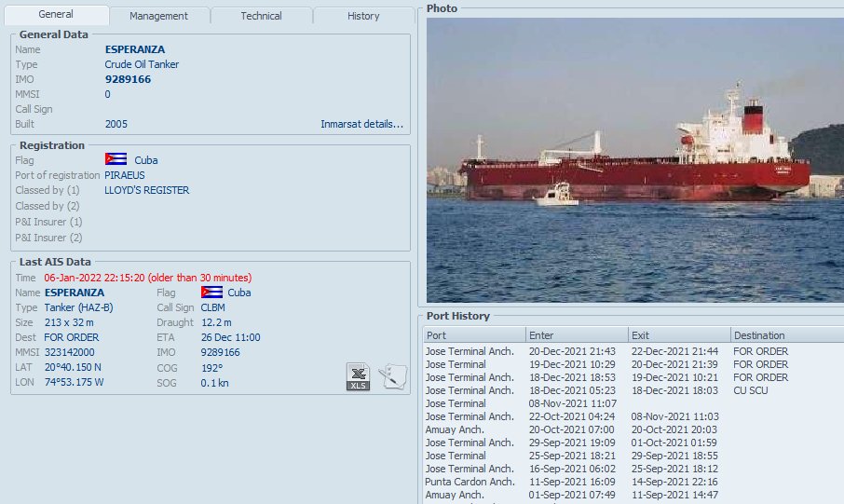844x504 pixels.
Task: Select SOG value 0.1 kn
Action: point(215,383)
